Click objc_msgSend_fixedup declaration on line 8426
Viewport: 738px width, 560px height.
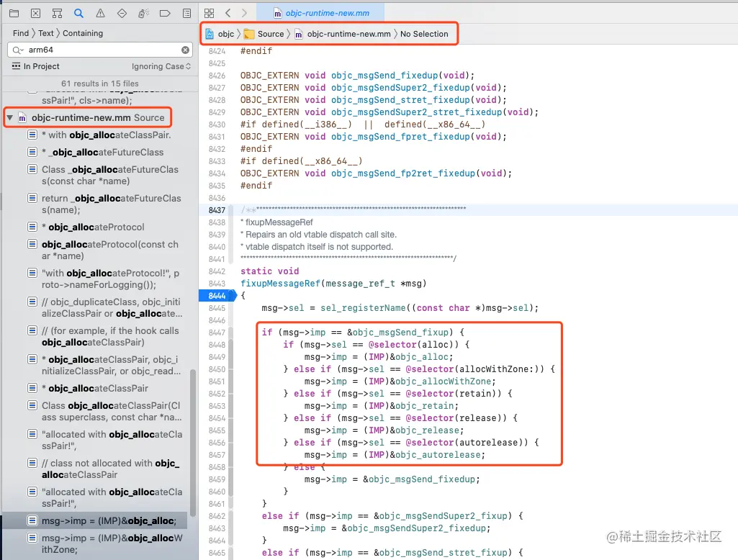click(x=384, y=76)
